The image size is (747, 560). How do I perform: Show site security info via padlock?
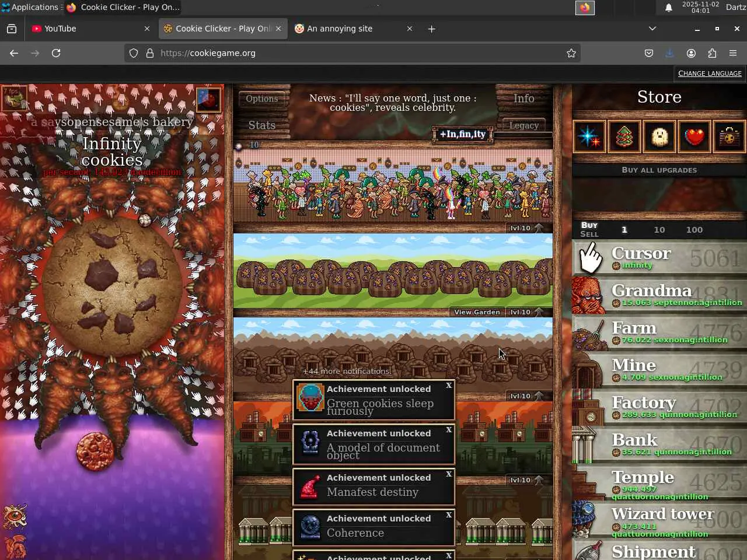pos(150,53)
